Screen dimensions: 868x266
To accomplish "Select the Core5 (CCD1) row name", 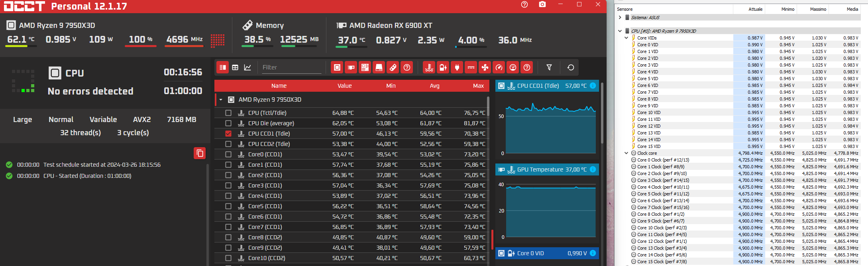I will [x=265, y=206].
